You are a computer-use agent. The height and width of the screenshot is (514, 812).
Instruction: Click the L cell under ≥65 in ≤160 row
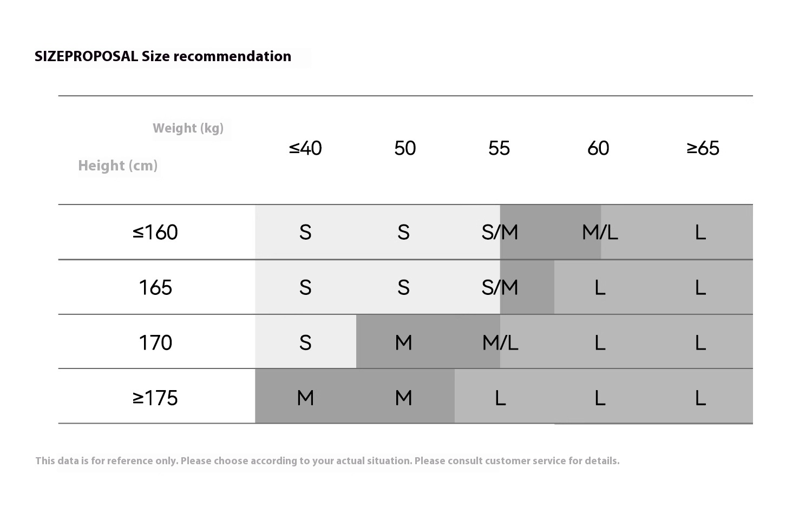700,232
